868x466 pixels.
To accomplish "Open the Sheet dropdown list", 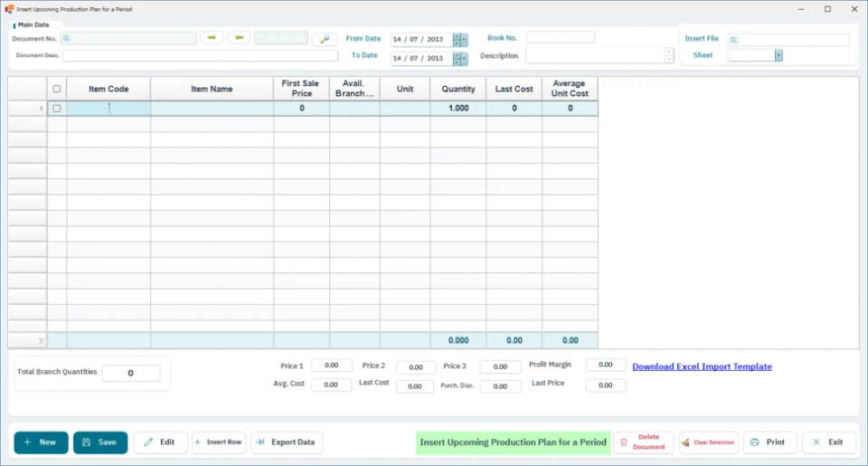I will tap(778, 55).
